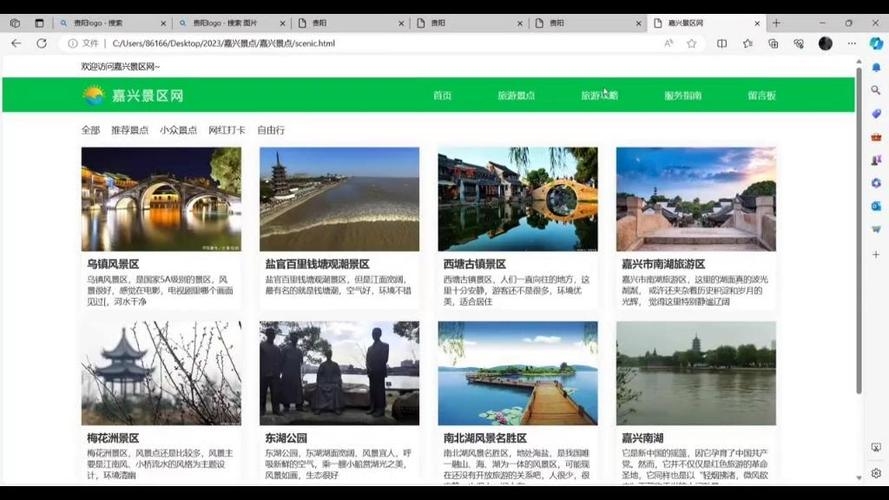Screen dimensions: 889x500
Task: Open the 嘉兴南湖 lake photo
Action: point(696,373)
